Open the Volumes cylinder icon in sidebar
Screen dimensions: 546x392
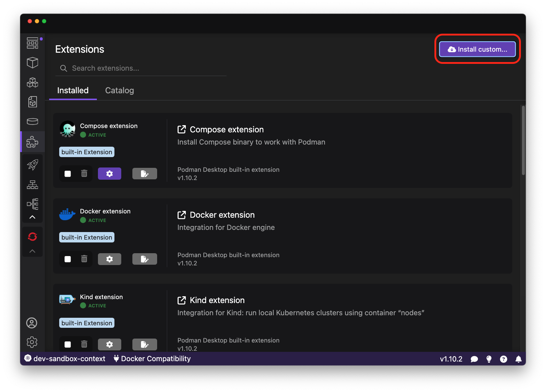tap(32, 122)
